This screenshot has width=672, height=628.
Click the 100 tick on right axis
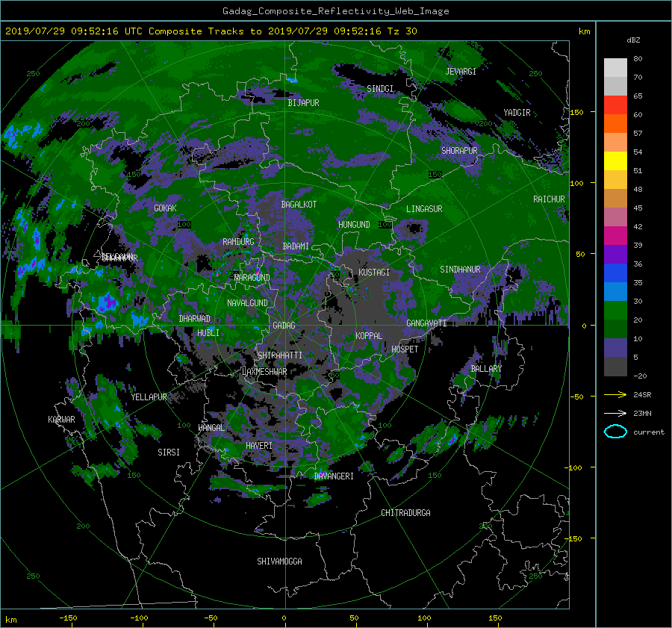576,184
